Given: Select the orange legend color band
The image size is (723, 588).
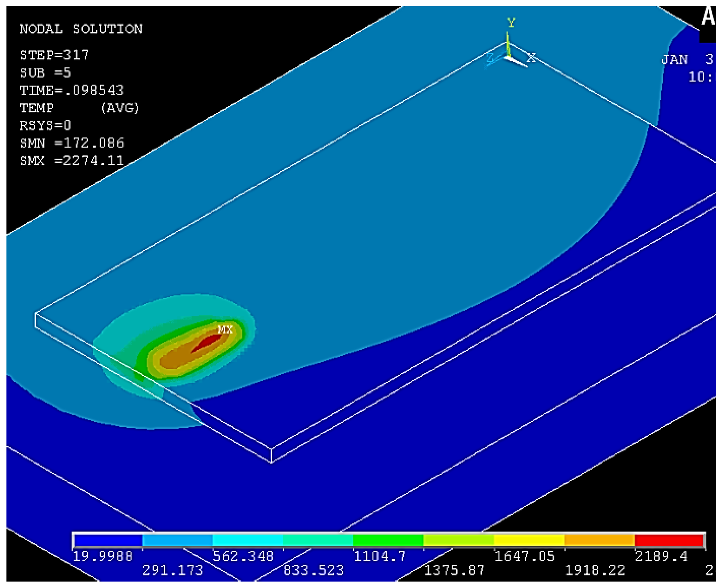Looking at the screenshot, I should click(599, 541).
